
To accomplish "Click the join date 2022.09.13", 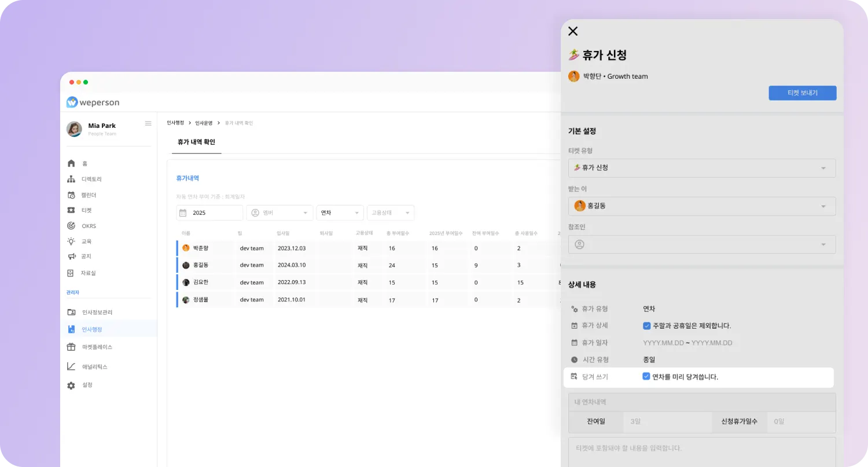I will [x=292, y=282].
